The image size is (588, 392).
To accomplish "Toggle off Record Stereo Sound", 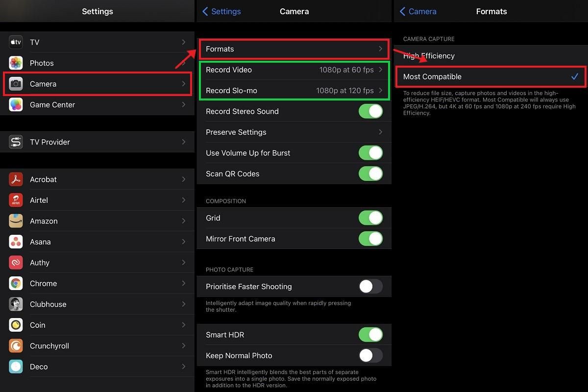I will click(370, 111).
